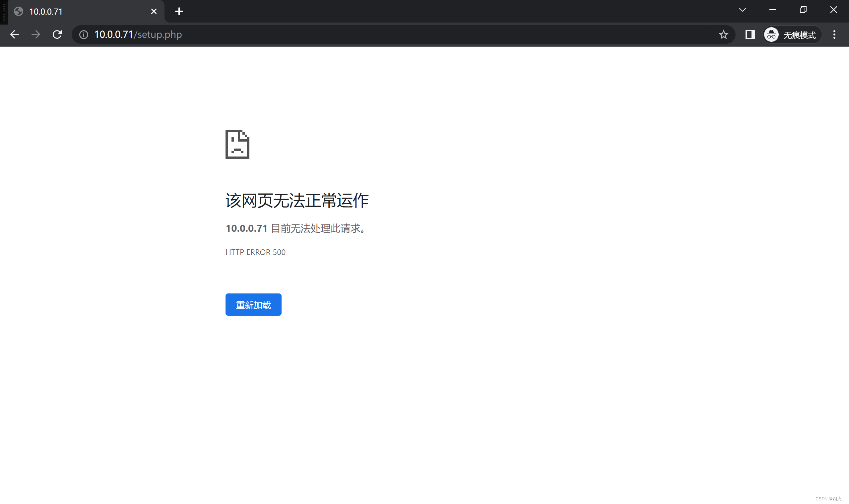
Task: Minimize the browser window
Action: point(773,10)
